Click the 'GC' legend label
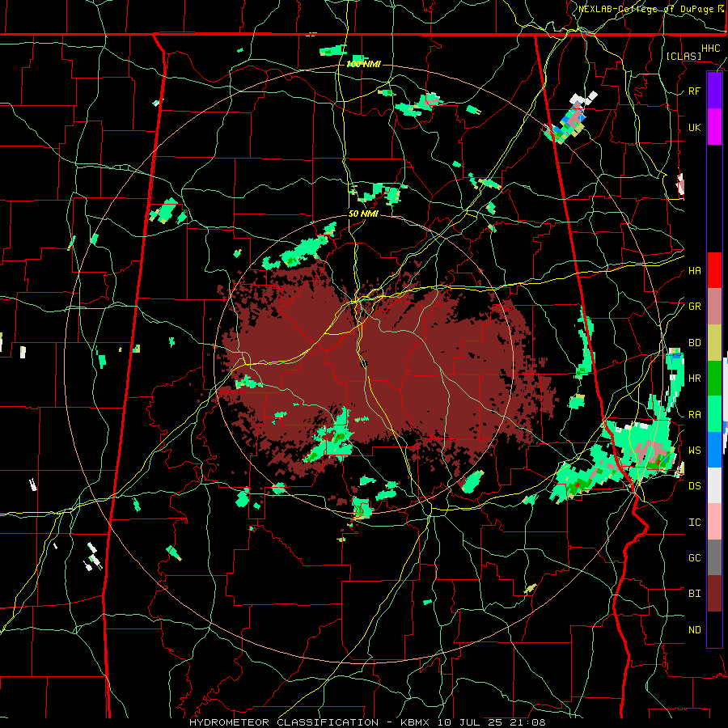Screen dimensions: 728x728 [x=695, y=558]
